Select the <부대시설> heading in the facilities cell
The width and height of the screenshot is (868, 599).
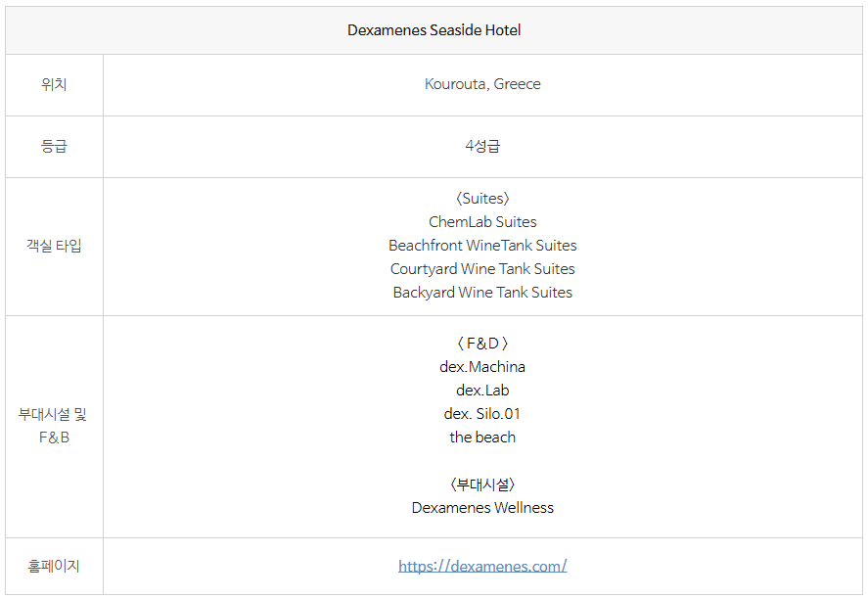pos(482,484)
